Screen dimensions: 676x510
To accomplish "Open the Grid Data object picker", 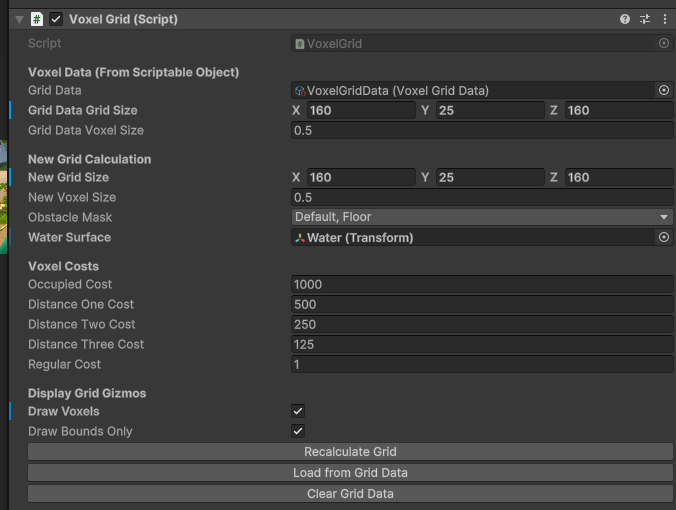I will 664,90.
